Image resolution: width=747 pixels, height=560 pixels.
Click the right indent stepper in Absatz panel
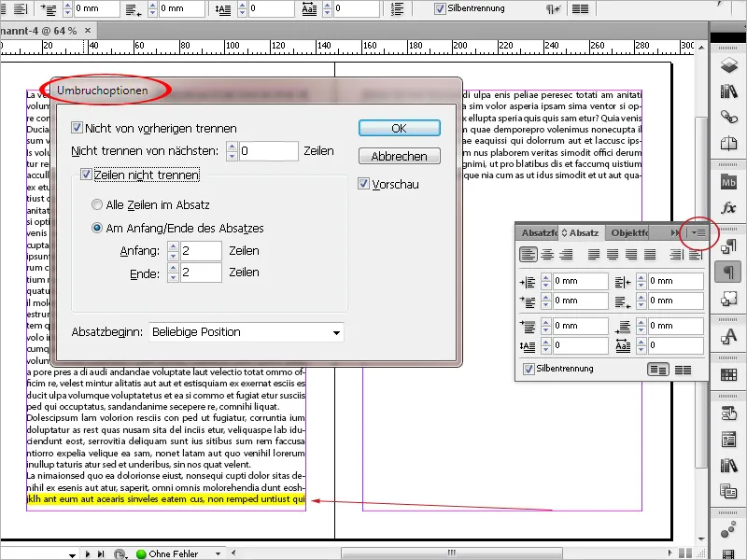pos(641,281)
